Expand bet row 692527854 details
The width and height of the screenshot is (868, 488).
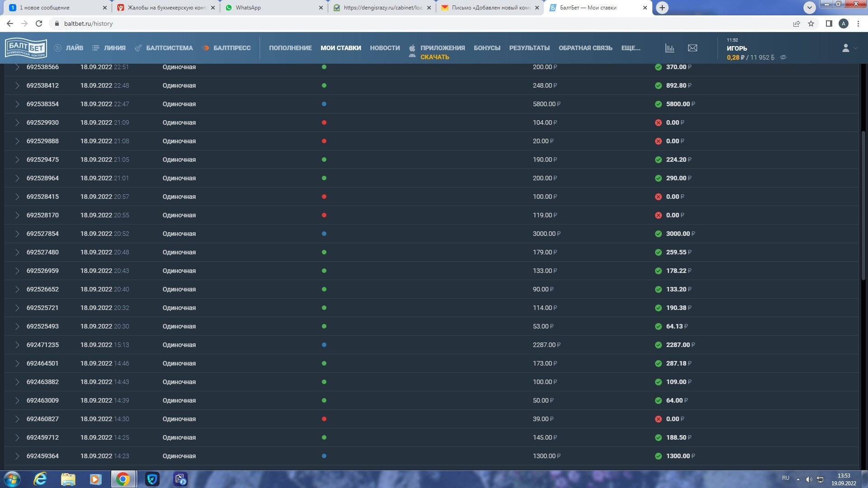[x=17, y=234]
